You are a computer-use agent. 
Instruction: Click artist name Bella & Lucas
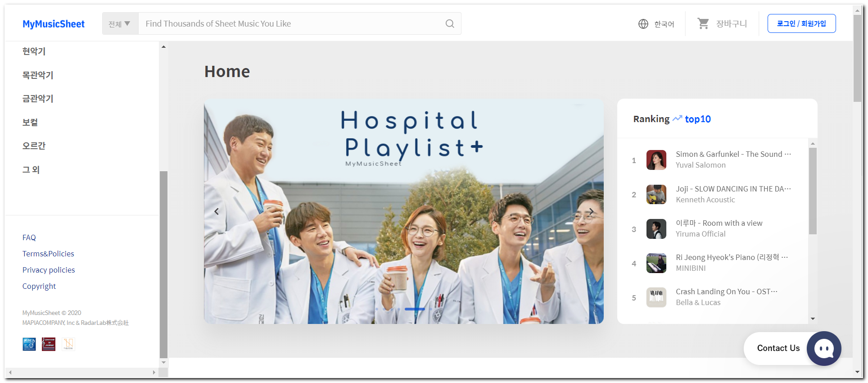pyautogui.click(x=698, y=302)
